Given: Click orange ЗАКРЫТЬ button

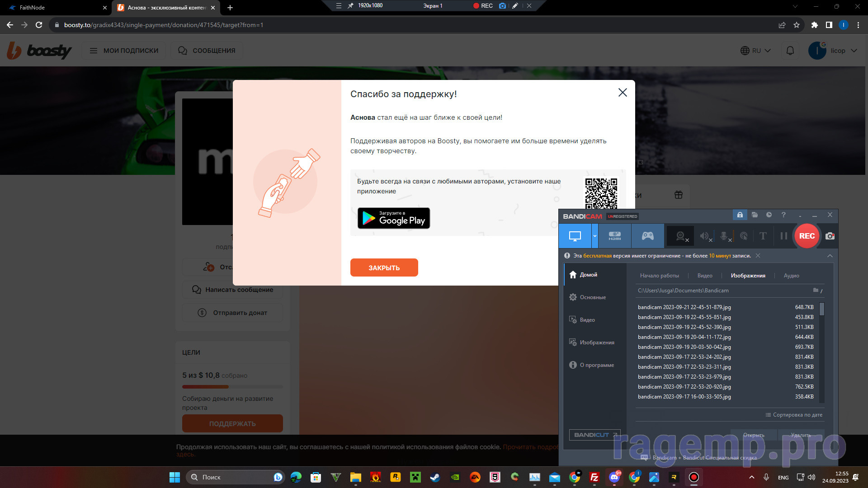Looking at the screenshot, I should coord(384,267).
